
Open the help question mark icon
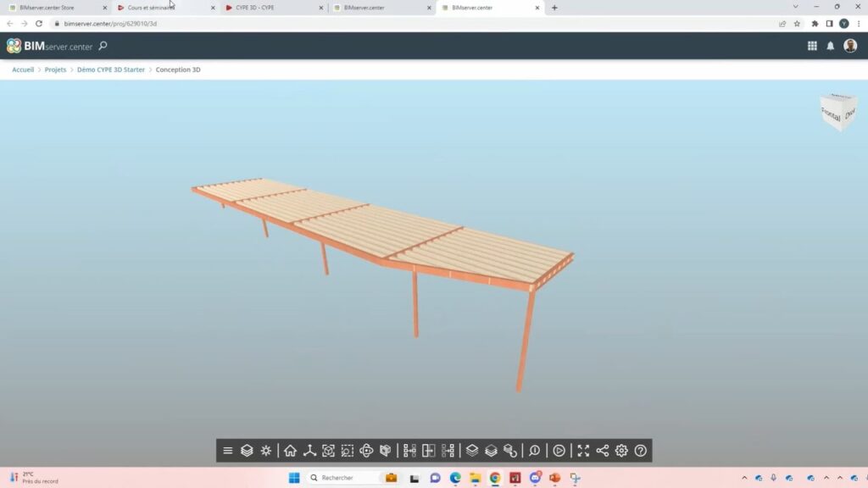point(641,451)
